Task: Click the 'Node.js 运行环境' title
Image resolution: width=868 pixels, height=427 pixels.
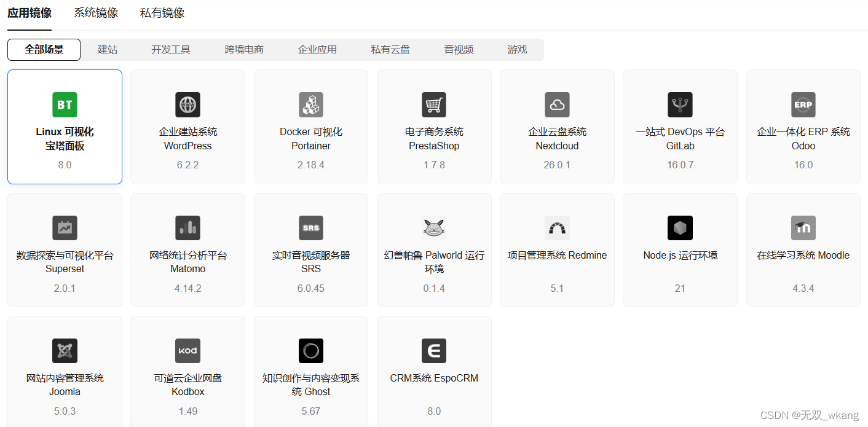Action: pyautogui.click(x=680, y=256)
